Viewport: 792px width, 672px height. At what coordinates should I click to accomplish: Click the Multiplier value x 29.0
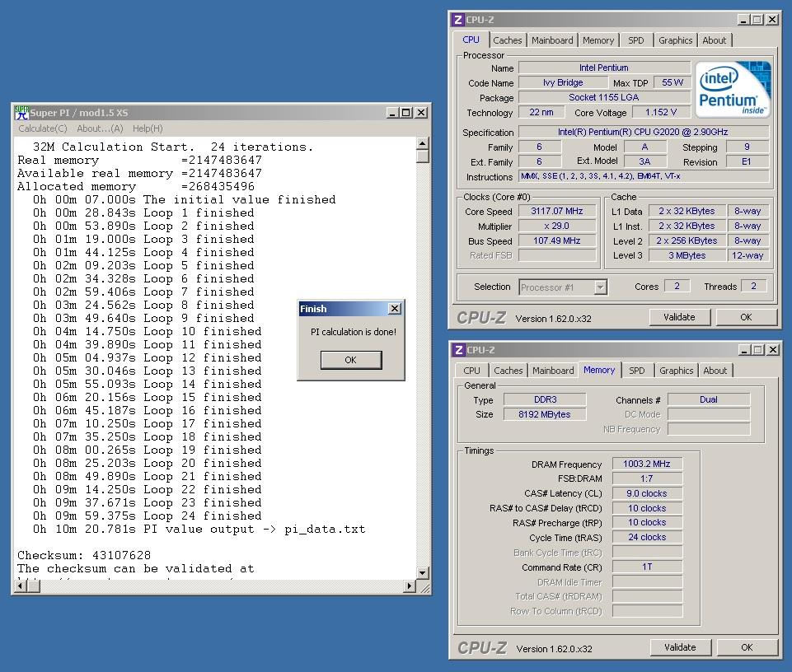coord(557,226)
